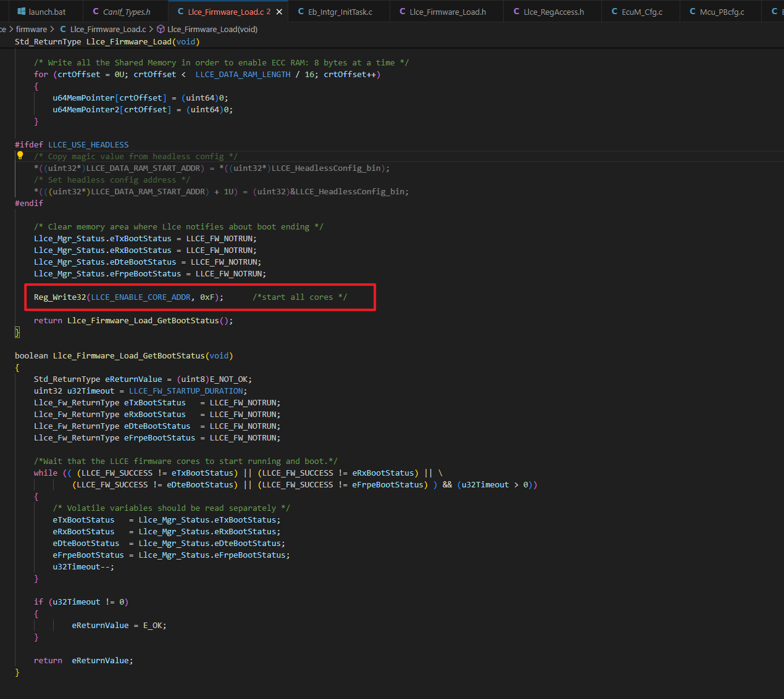Screen dimensions: 784x699
Task: Close the Llce_Firmware_Load.c tab
Action: click(279, 12)
